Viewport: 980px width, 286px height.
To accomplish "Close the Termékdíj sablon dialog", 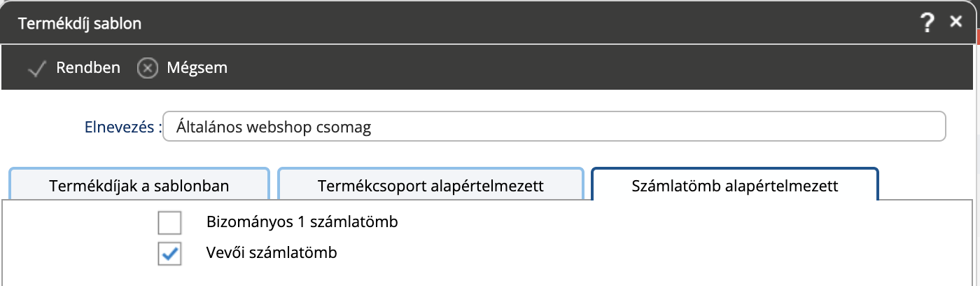I will tap(956, 22).
